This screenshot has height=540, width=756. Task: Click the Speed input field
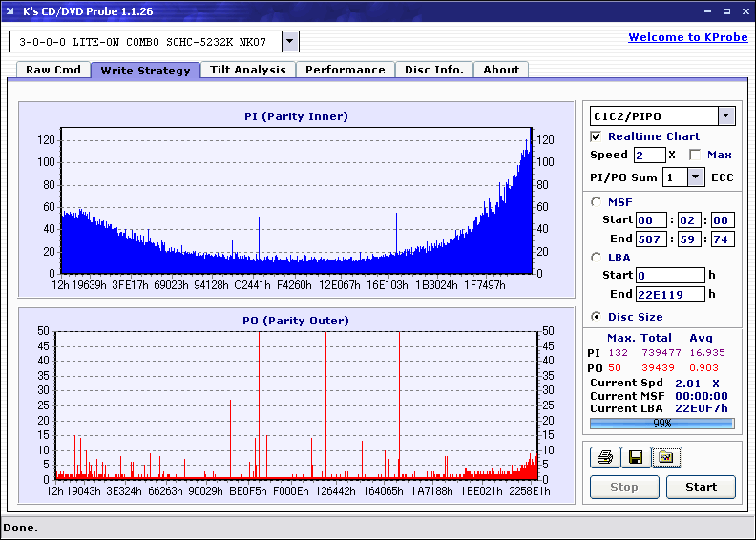(649, 155)
